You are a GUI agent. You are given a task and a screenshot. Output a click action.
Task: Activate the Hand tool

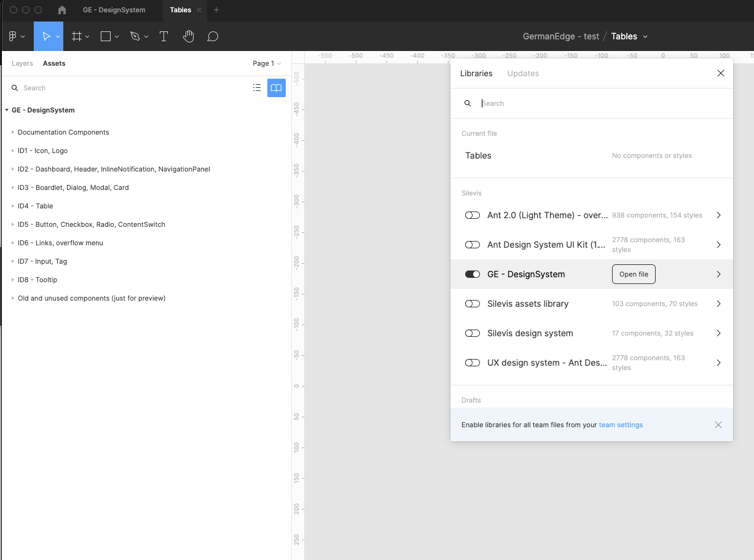click(x=188, y=36)
